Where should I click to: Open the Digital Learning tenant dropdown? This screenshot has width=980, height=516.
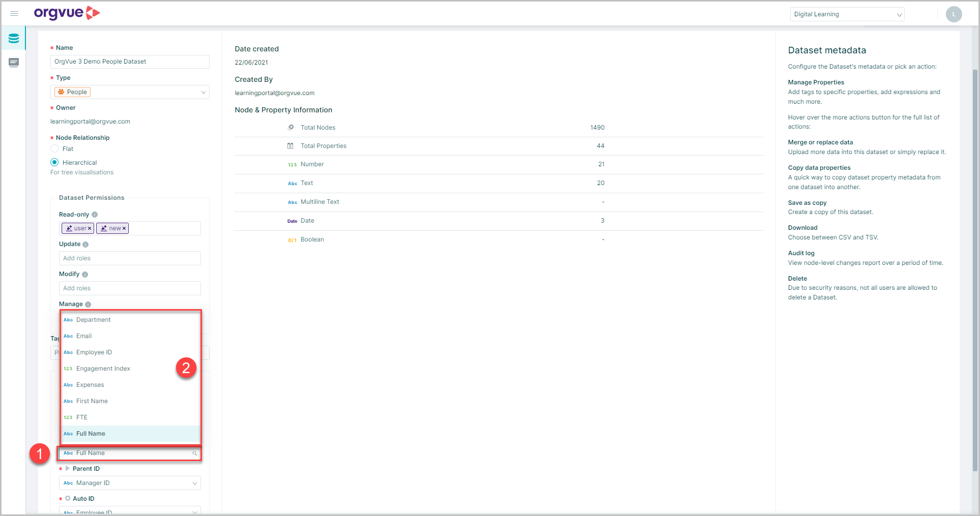(x=847, y=14)
